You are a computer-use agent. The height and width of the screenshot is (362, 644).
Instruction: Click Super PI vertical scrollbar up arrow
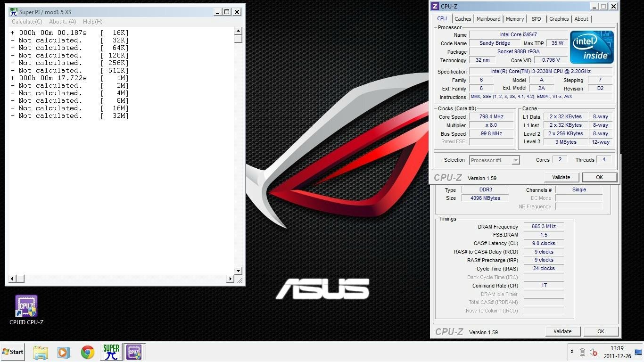click(238, 31)
